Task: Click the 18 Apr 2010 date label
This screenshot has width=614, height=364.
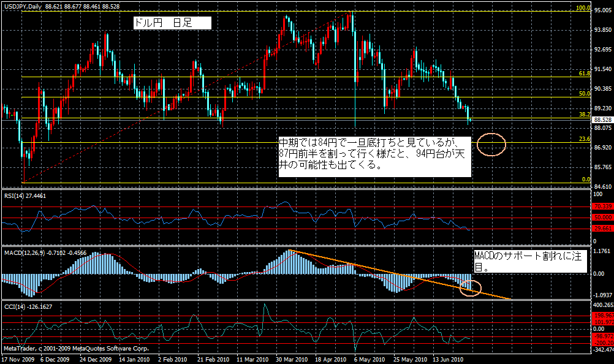Action: point(330,359)
